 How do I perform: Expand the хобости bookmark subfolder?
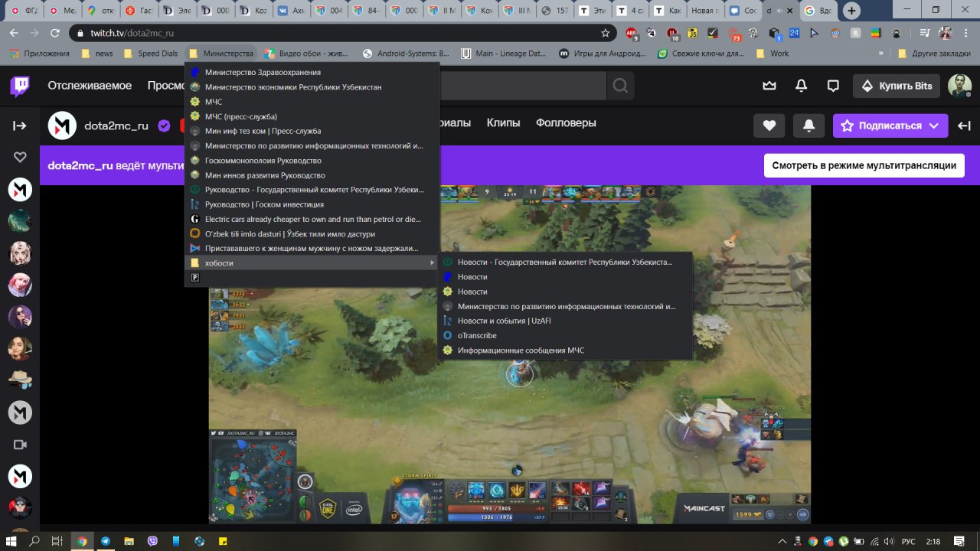[312, 262]
